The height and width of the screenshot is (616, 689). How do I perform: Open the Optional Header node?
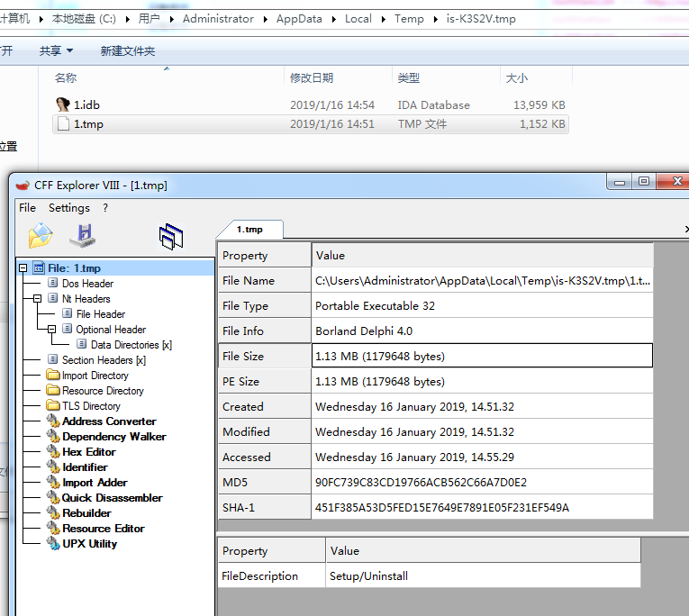pyautogui.click(x=111, y=330)
